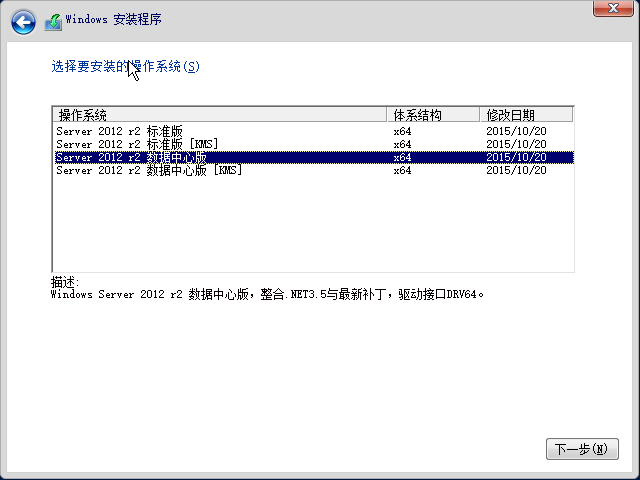Select Server 2012 r2 标准版 row

(313, 131)
